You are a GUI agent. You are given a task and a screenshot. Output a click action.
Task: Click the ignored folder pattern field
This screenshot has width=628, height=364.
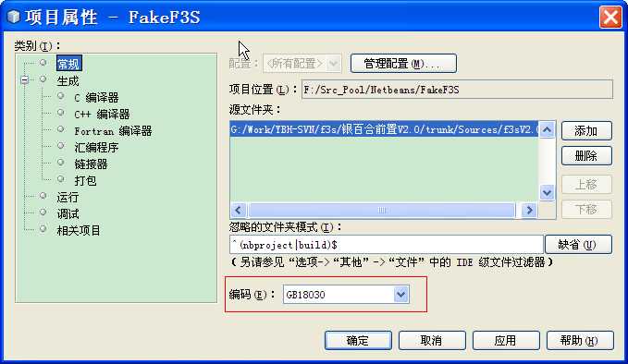coord(386,245)
